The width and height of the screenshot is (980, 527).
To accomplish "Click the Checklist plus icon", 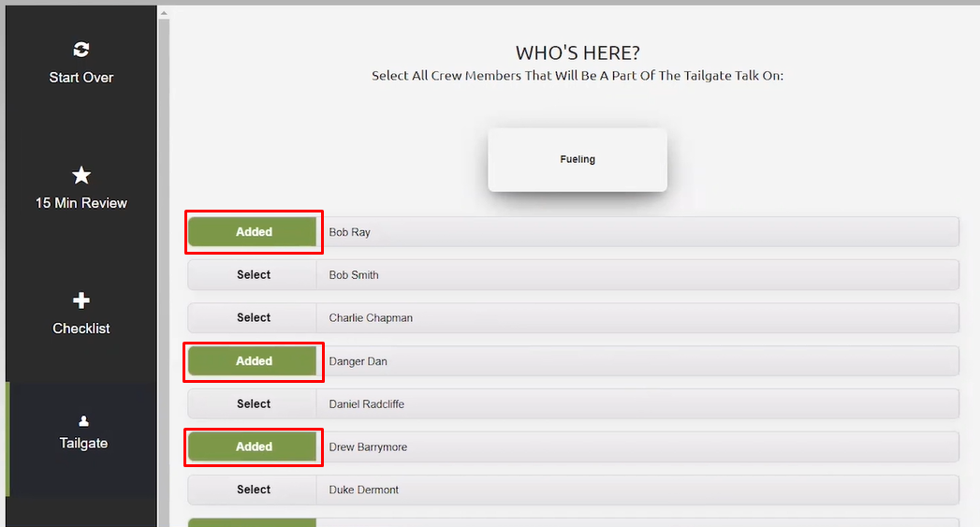I will tap(81, 300).
